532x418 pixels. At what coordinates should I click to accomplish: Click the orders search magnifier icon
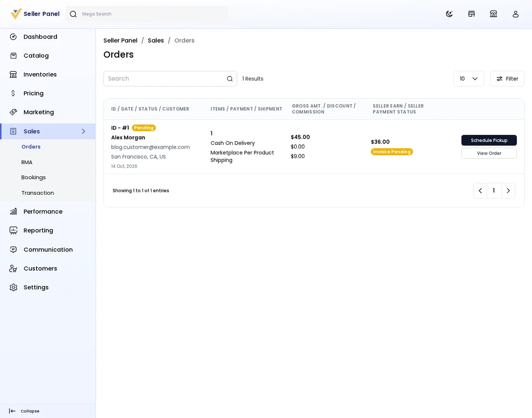[230, 79]
